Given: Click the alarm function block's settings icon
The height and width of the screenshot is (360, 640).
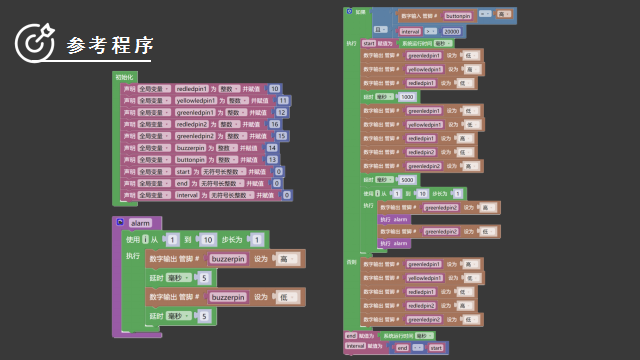Looking at the screenshot, I should [120, 222].
